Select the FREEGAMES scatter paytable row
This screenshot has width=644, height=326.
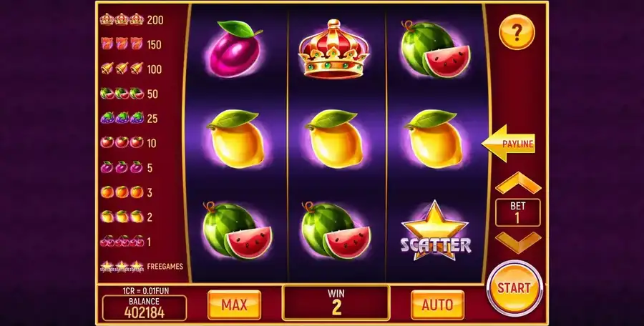coord(141,267)
